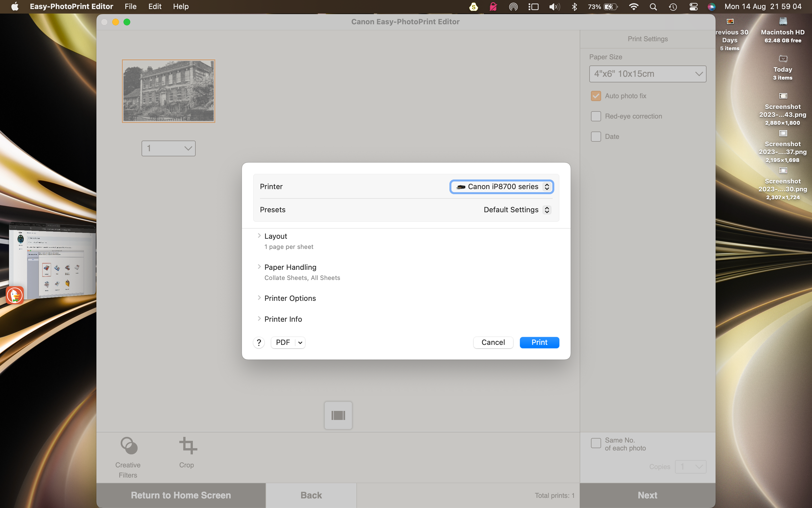Enable the Date checkbox
812x508 pixels.
[x=595, y=136]
